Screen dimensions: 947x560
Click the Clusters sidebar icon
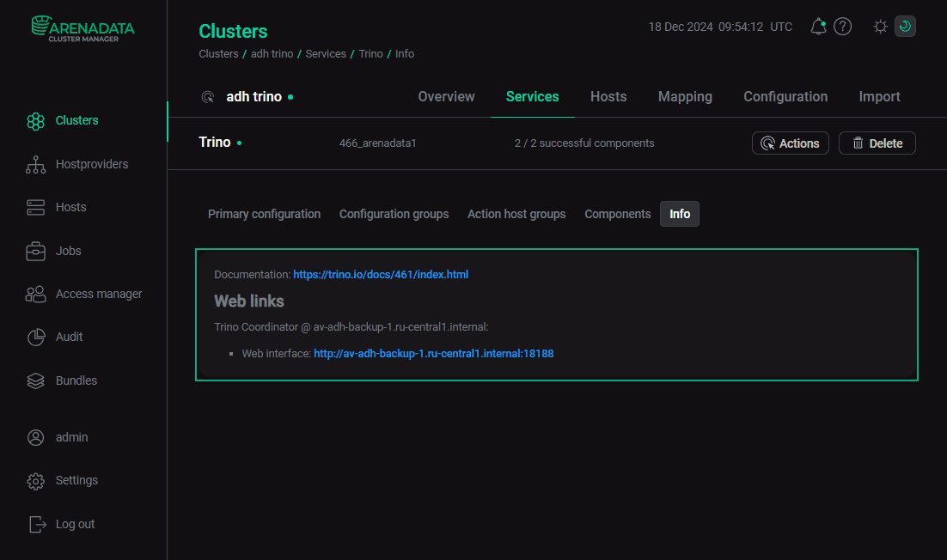(x=35, y=121)
